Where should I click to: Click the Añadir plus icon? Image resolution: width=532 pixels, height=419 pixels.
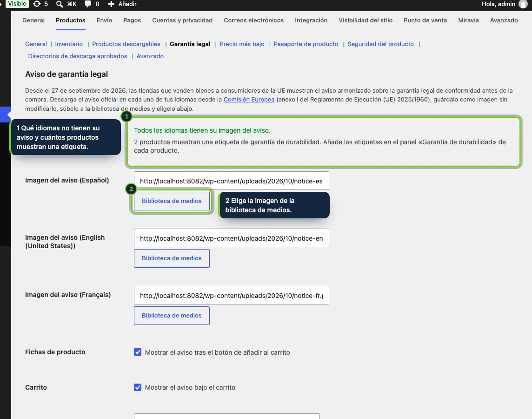pyautogui.click(x=111, y=4)
